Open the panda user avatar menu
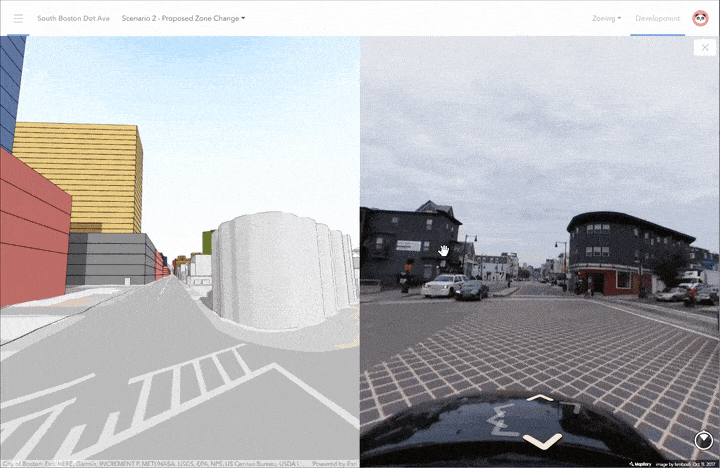The image size is (720, 468). [700, 18]
